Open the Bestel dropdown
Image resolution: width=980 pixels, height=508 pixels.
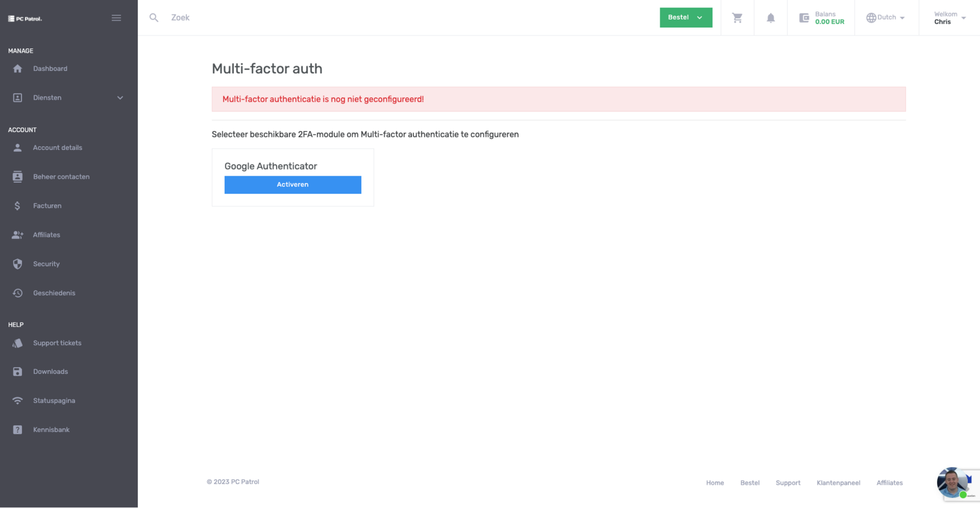point(685,18)
